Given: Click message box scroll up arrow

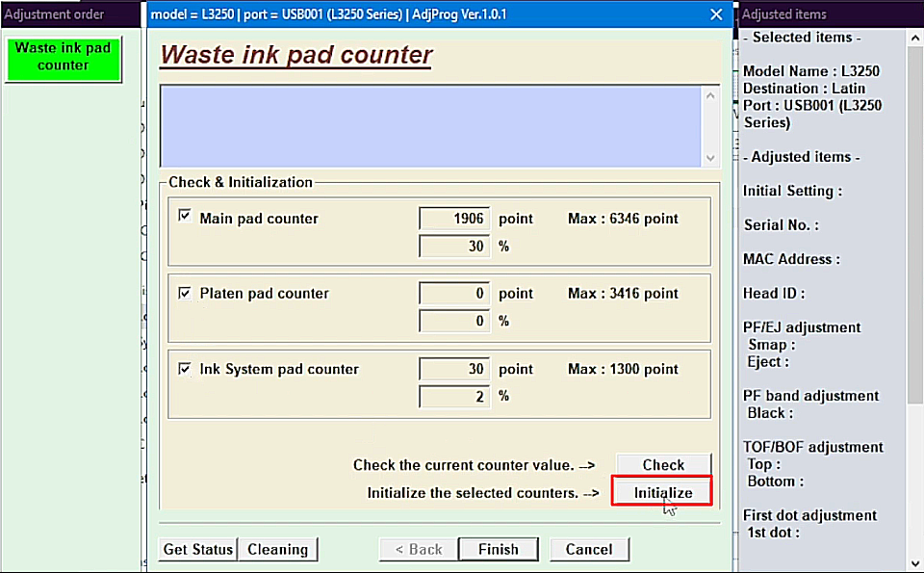Looking at the screenshot, I should tap(710, 95).
